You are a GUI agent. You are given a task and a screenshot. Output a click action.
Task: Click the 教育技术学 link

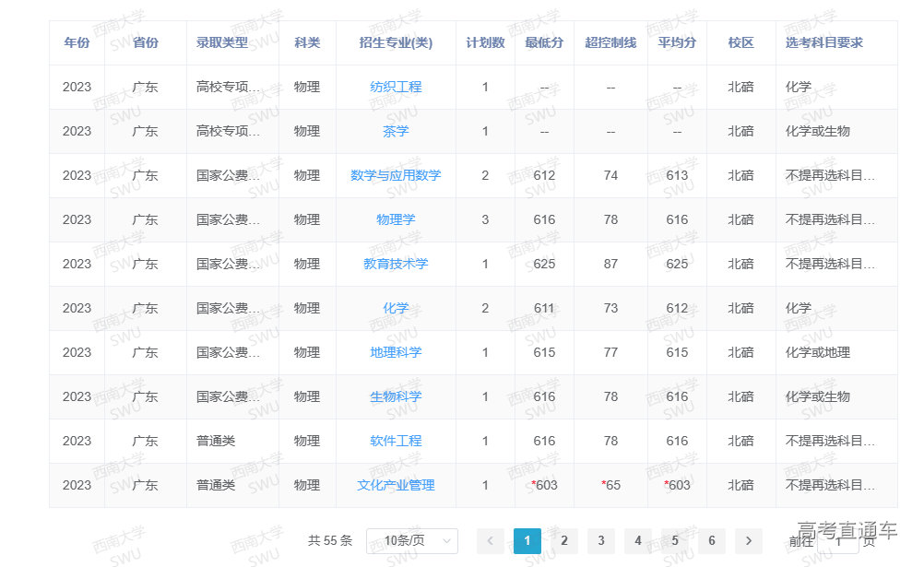[x=396, y=264]
